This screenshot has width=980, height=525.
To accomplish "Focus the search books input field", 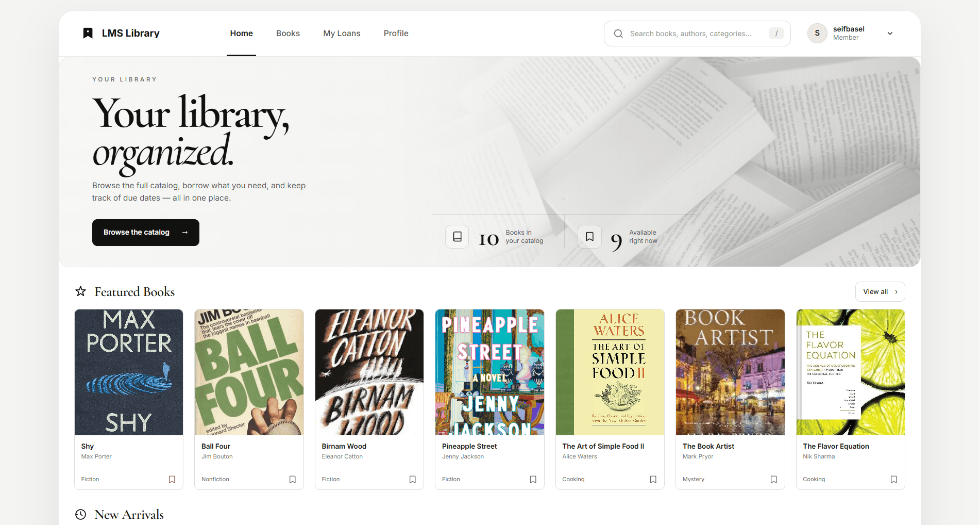I will coord(697,34).
